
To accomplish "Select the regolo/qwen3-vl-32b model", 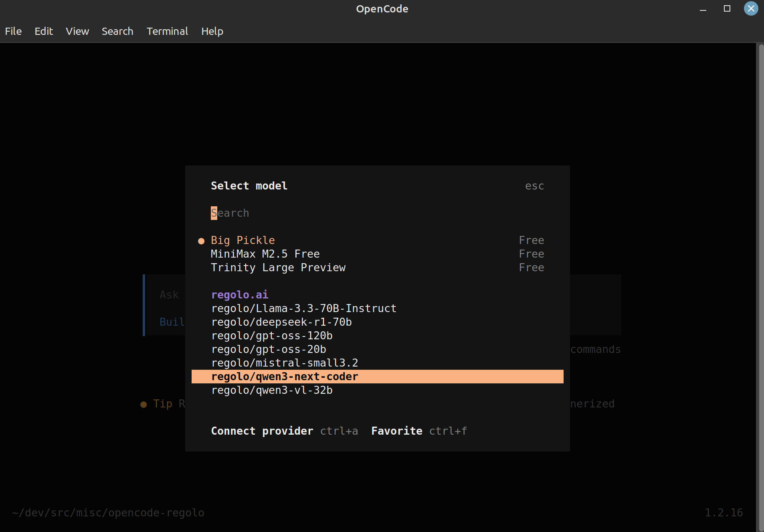I will [x=272, y=390].
